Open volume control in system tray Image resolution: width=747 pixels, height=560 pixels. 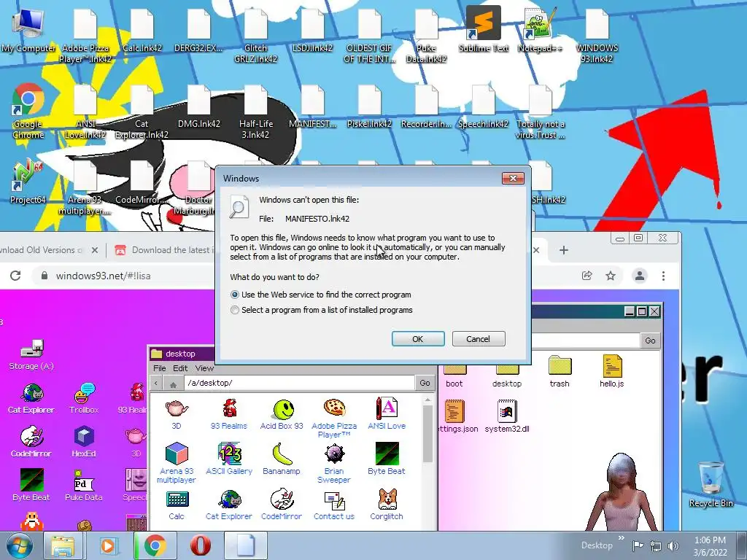(x=673, y=546)
